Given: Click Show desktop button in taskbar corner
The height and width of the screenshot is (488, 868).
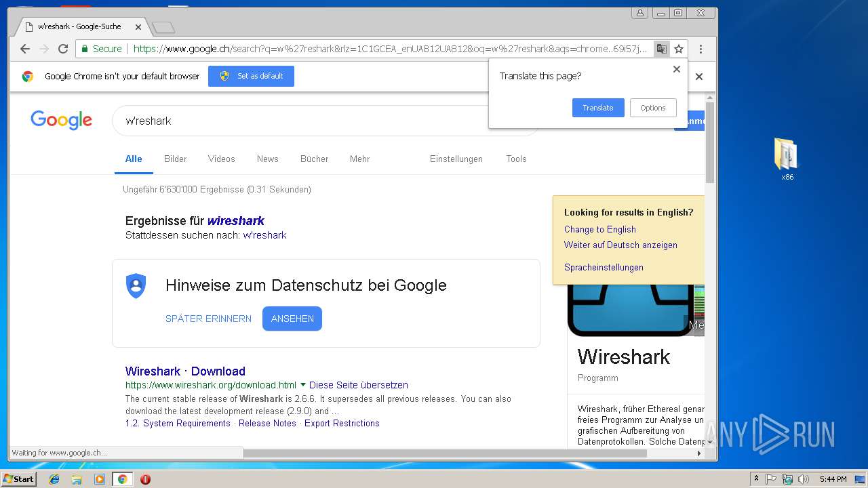Looking at the screenshot, I should tap(860, 479).
